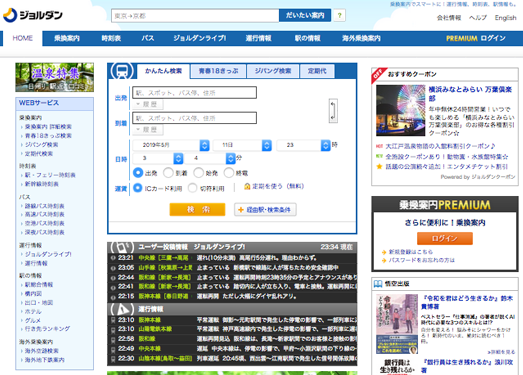Click the green question mark help icon
Screen dimensions: 523x375
(340, 15)
